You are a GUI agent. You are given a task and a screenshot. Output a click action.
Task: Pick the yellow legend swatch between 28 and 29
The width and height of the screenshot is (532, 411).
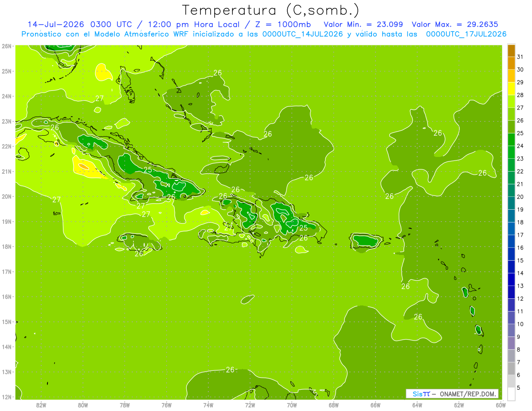[511, 89]
